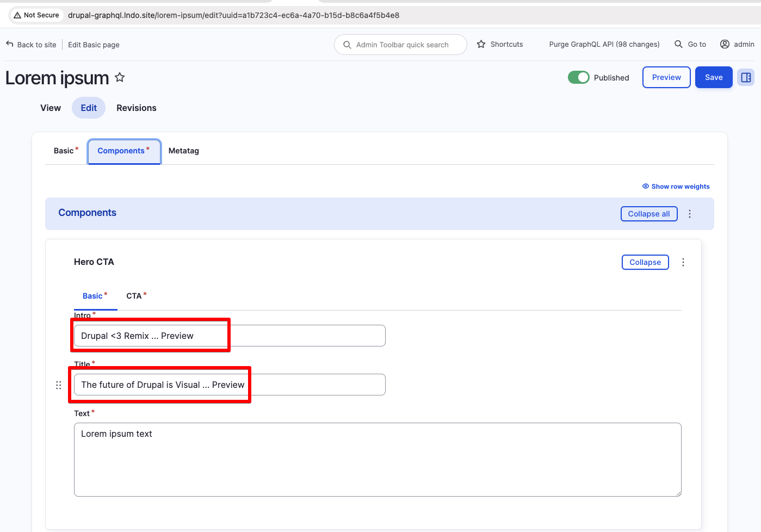The height and width of the screenshot is (532, 761).
Task: Click the drag handle on Hero CTA
Action: coord(58,385)
